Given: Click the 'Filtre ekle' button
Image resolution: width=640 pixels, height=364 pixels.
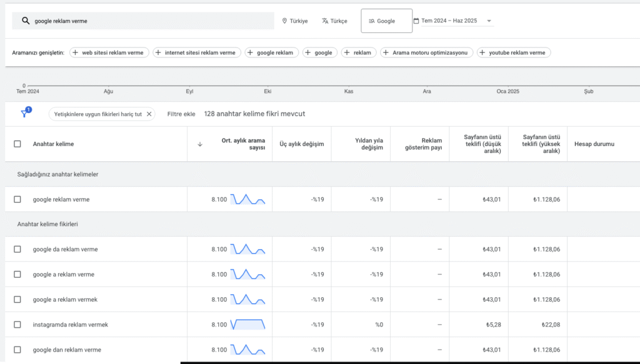Looking at the screenshot, I should pyautogui.click(x=180, y=114).
